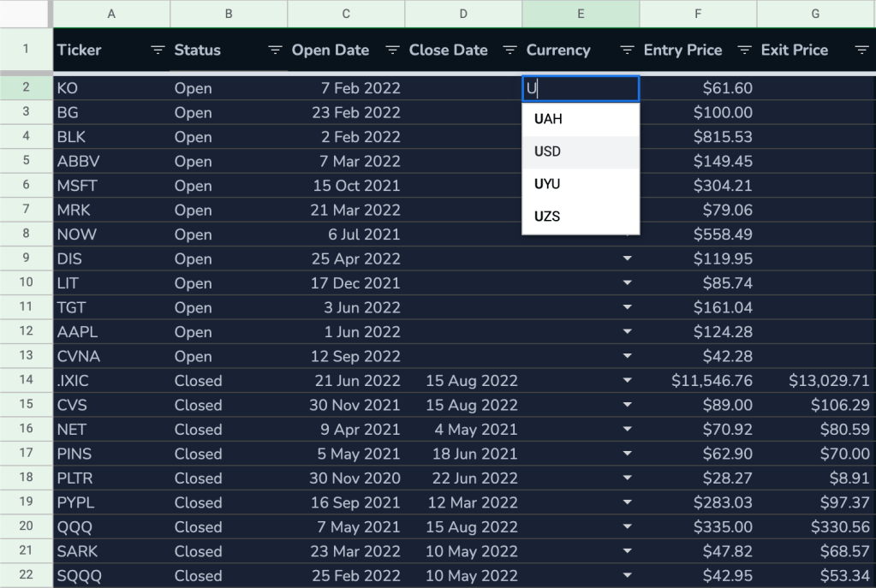Select the .IXIC exit price cell $13,029.71
Image resolution: width=876 pixels, height=588 pixels.
coord(815,381)
